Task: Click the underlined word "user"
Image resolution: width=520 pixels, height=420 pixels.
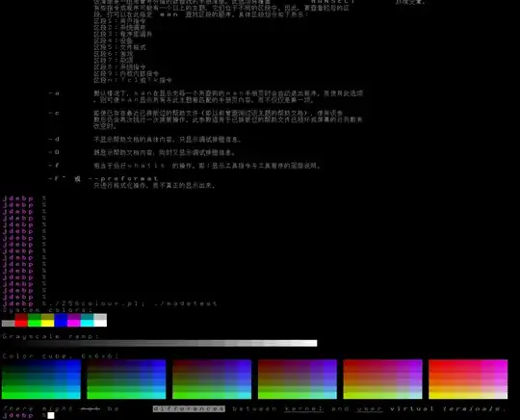Action: 370,408
